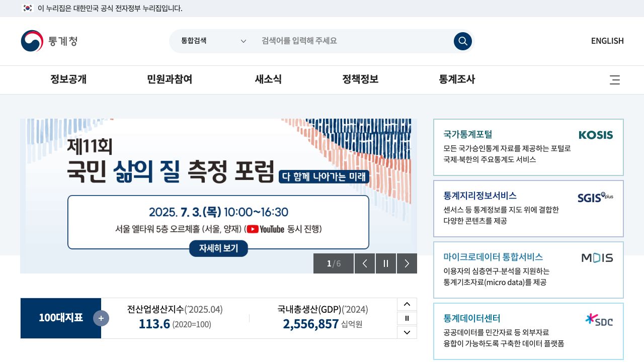This screenshot has height=362, width=644.
Task: Show previous indicator with up chevron
Action: pos(407,304)
